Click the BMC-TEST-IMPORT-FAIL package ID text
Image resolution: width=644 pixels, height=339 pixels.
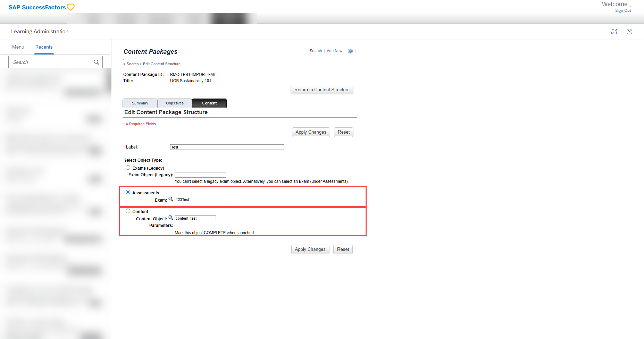[193, 75]
